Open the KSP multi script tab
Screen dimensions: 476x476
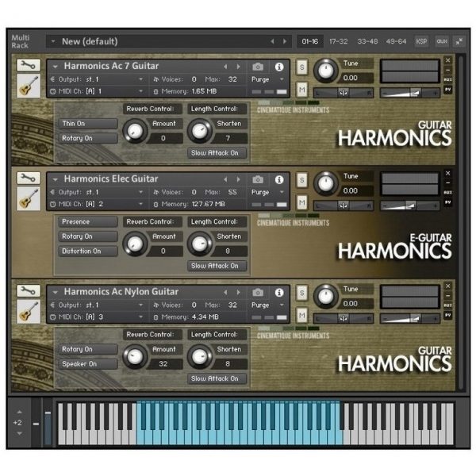point(421,41)
